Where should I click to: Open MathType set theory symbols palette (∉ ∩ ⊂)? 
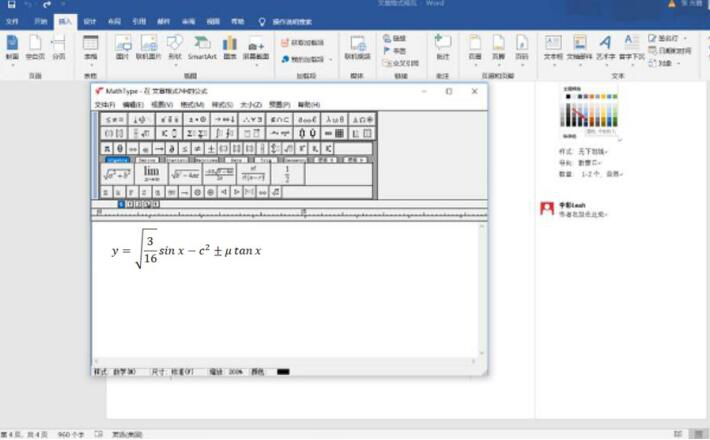coord(280,120)
